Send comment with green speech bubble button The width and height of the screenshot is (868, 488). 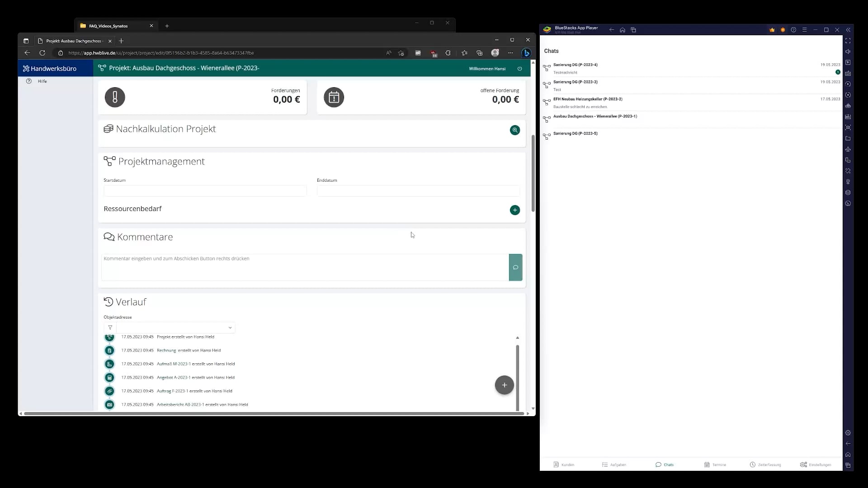(x=515, y=267)
